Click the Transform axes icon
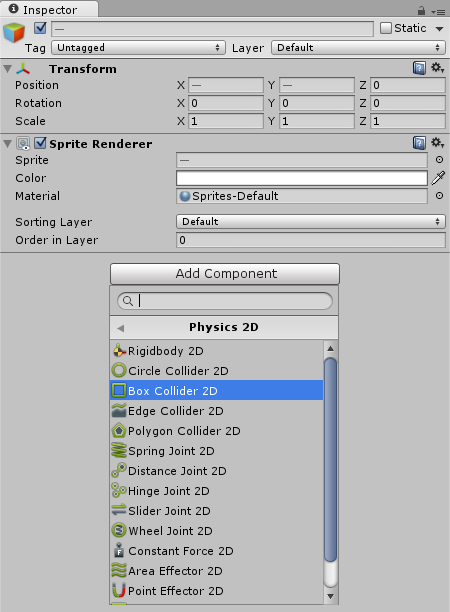The width and height of the screenshot is (450, 612). 23,69
